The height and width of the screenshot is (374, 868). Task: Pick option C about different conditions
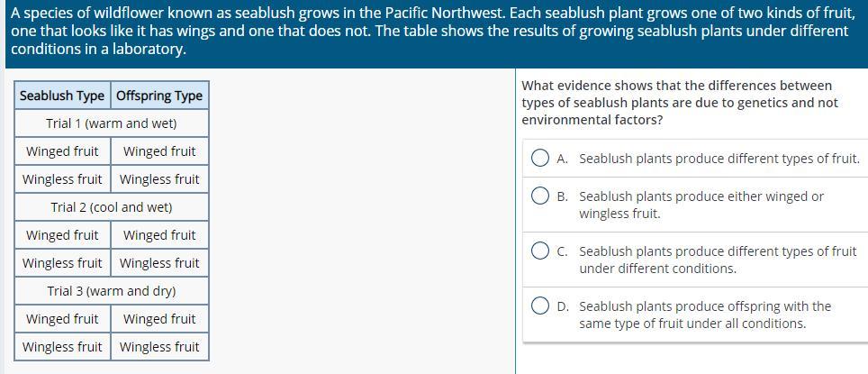click(540, 251)
